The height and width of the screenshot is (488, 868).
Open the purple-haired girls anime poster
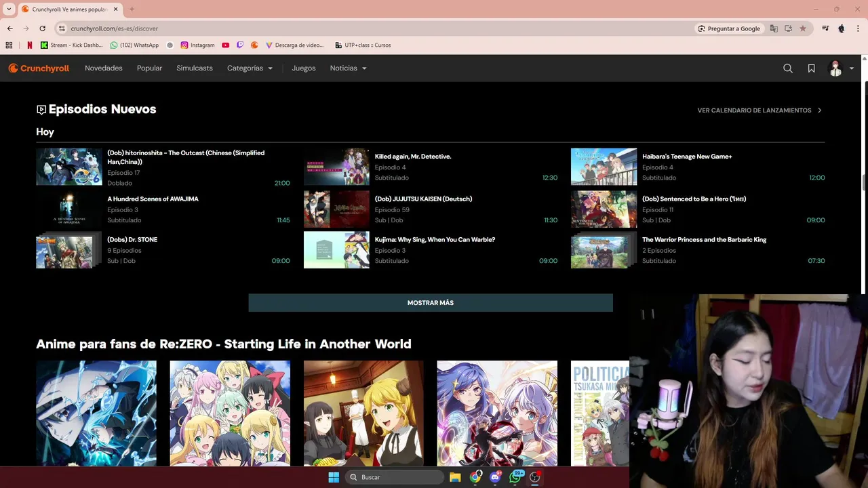497,413
